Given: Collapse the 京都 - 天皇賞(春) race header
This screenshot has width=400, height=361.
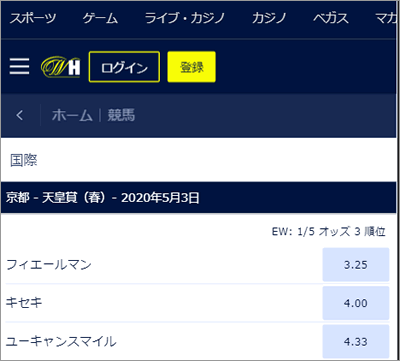Looking at the screenshot, I should (199, 198).
